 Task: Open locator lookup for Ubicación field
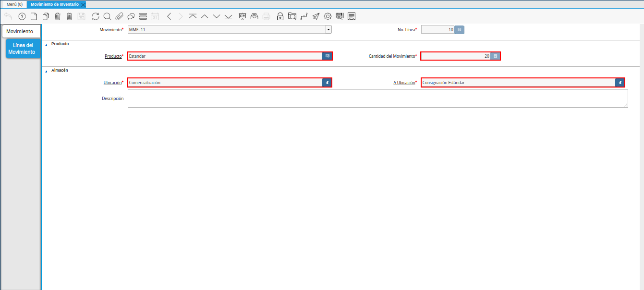coord(327,83)
